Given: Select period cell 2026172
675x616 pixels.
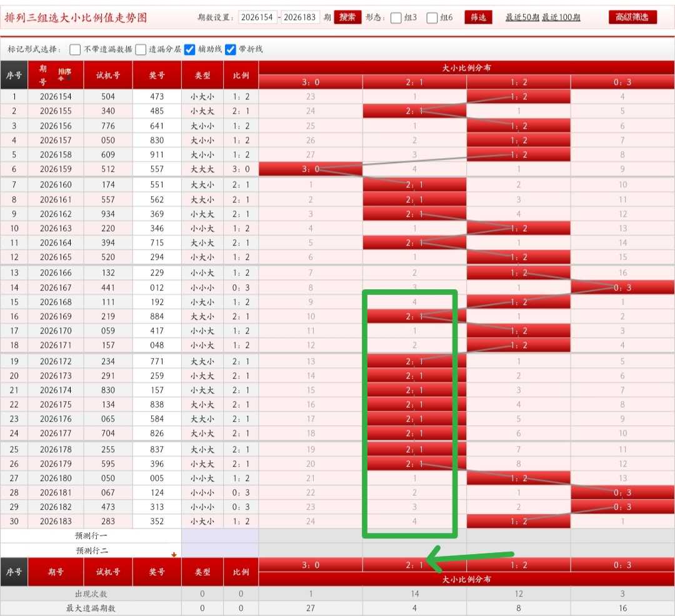Looking at the screenshot, I should click(x=56, y=361).
